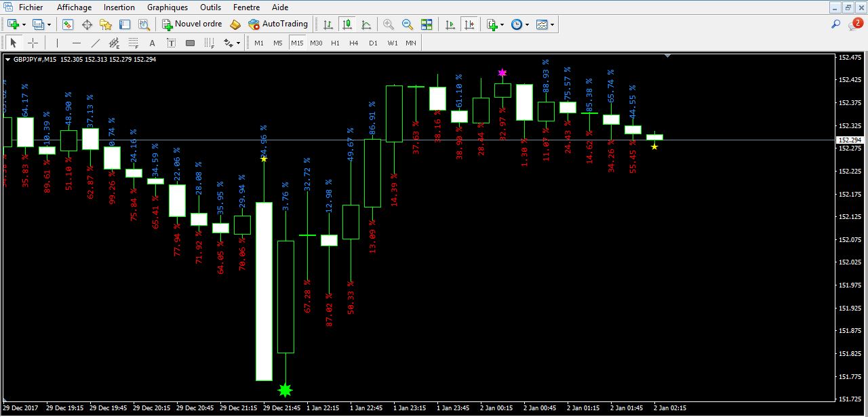Open the chart Templates icon
The height and width of the screenshot is (417, 868).
click(542, 24)
